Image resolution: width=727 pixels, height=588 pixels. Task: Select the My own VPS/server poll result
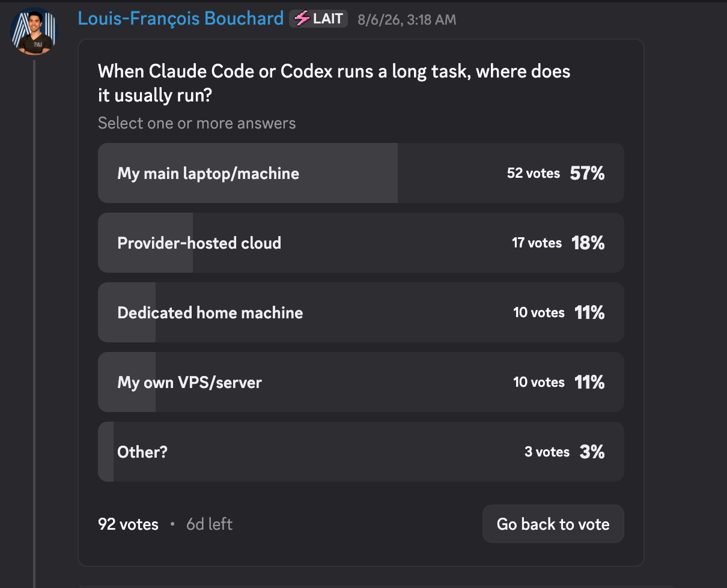click(360, 382)
